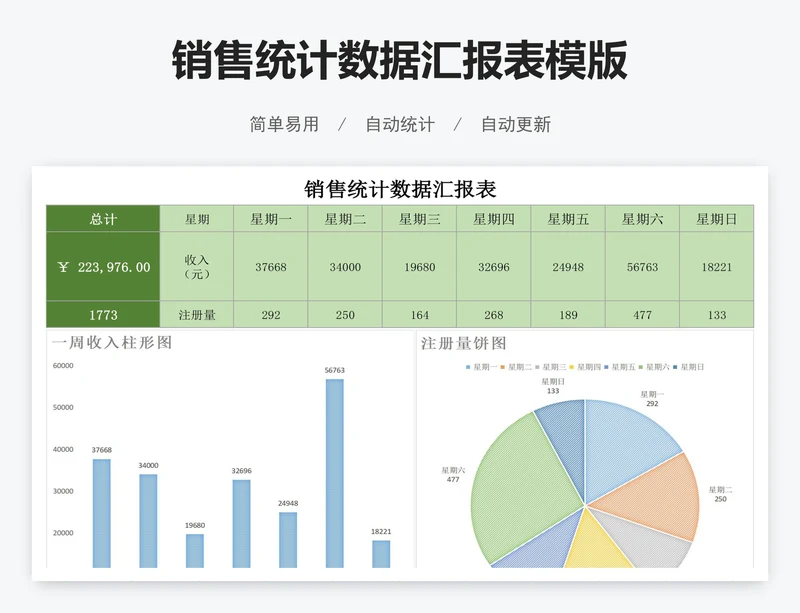The image size is (800, 613).
Task: Click table cell 37668 under 星期一
Action: point(271,266)
